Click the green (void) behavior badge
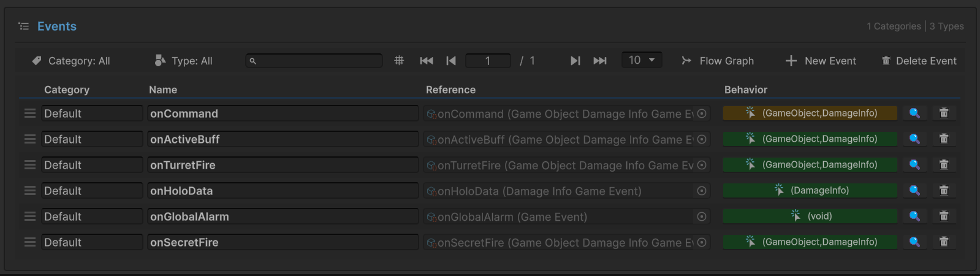The image size is (980, 276). [810, 217]
